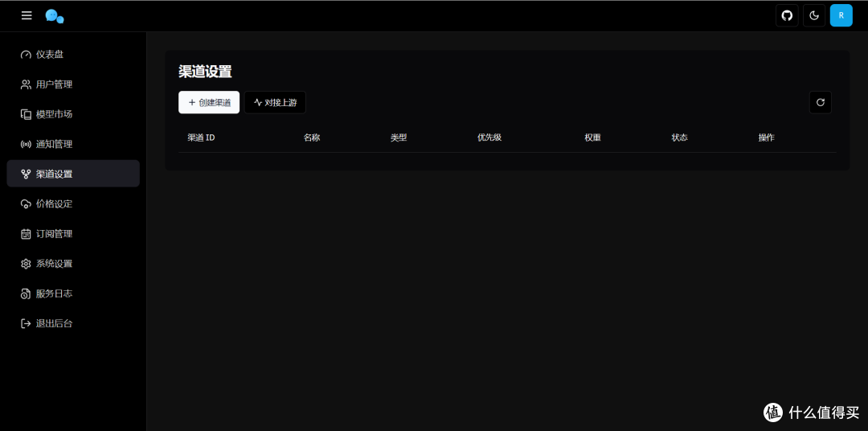This screenshot has height=431, width=868.
Task: Click the calendar icon beside 订阅管理
Action: [x=26, y=234]
